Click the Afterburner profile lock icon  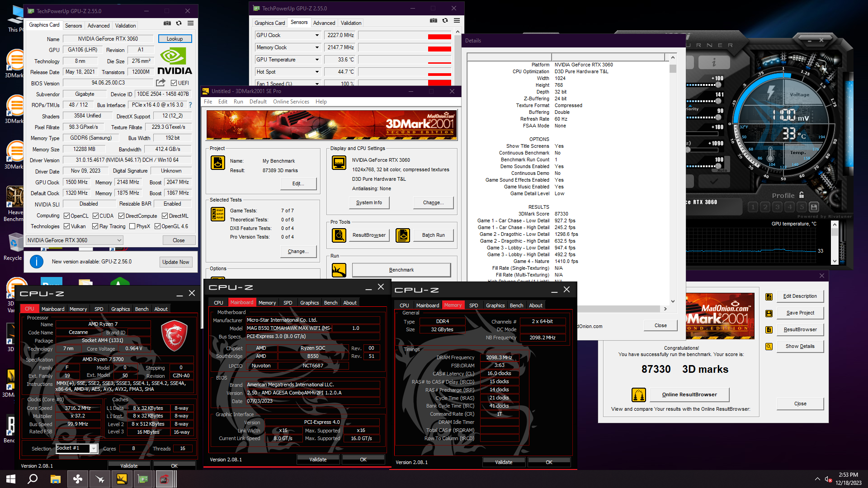(x=802, y=195)
